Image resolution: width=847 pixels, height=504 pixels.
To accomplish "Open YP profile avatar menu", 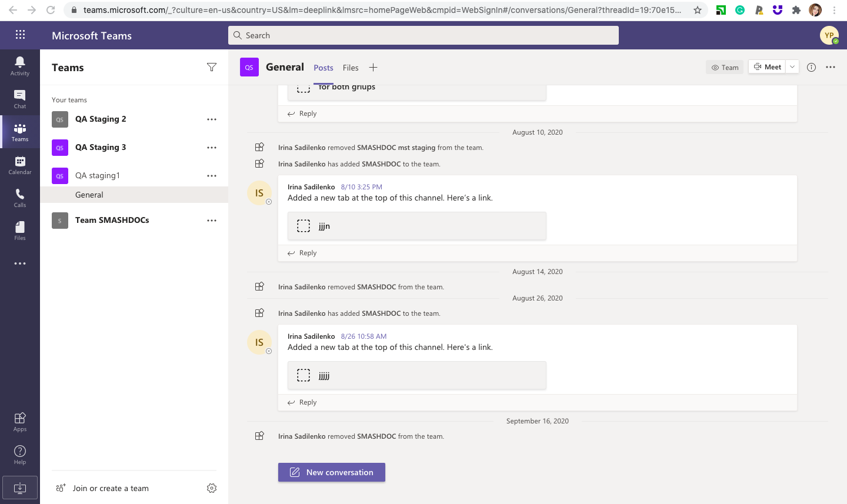I will click(829, 35).
